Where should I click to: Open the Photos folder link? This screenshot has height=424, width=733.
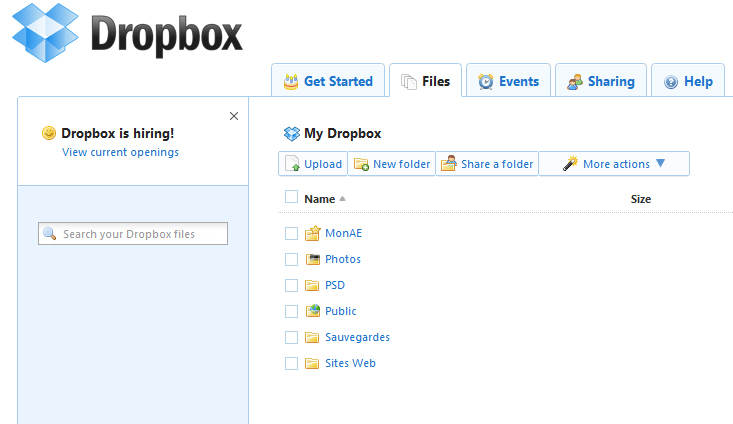pos(343,259)
